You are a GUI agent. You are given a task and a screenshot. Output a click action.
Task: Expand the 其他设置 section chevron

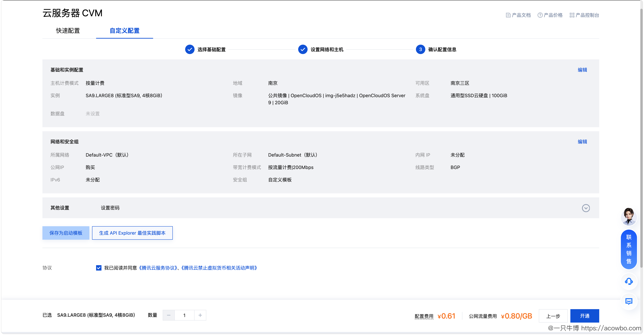point(586,208)
